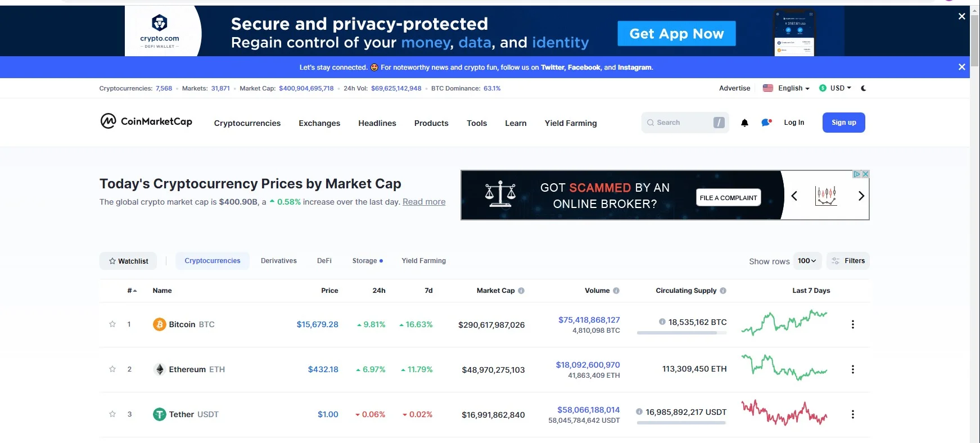Go to next ad slide arrow
Viewport: 980px width, 443px height.
[x=861, y=196]
